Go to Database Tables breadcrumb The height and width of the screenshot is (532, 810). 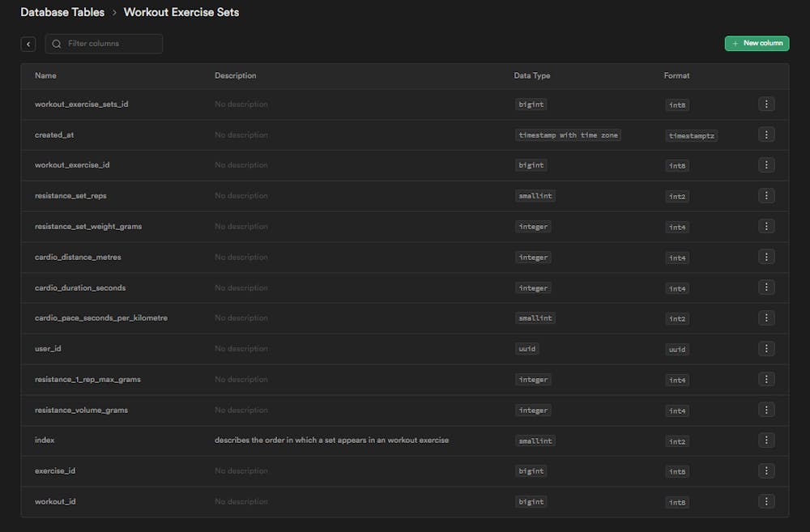pyautogui.click(x=62, y=12)
